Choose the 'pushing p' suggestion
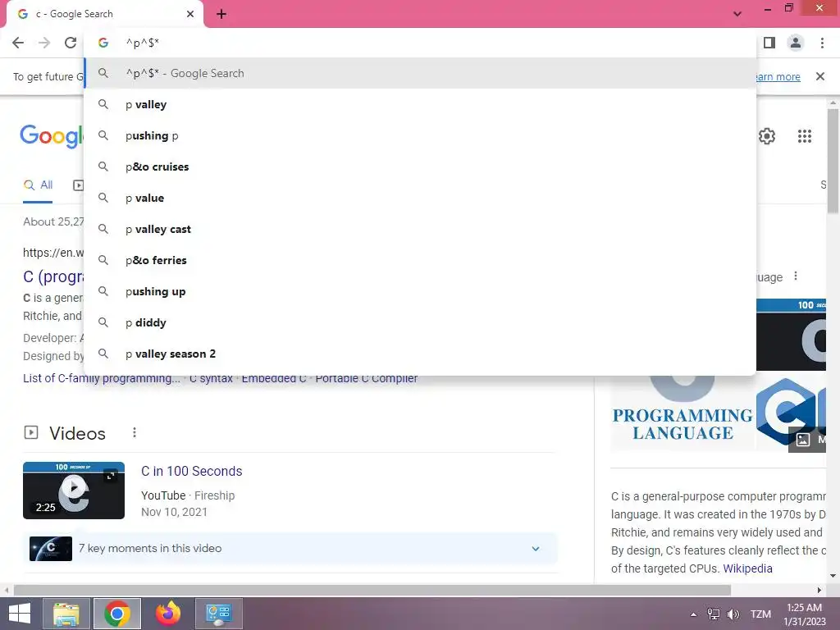This screenshot has width=840, height=630. [x=421, y=135]
